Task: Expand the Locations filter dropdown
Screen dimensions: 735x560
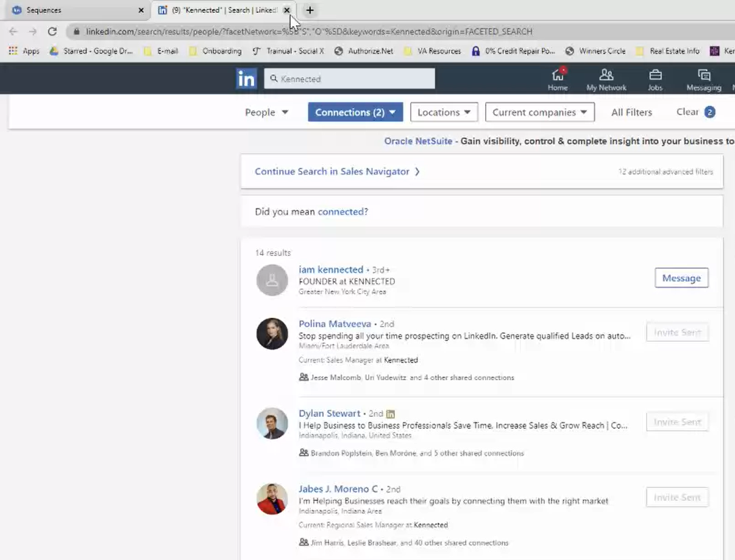Action: [444, 112]
